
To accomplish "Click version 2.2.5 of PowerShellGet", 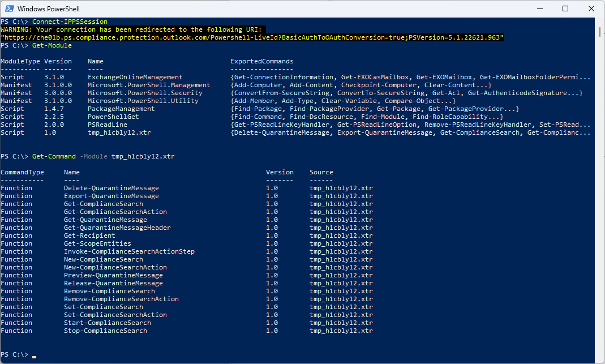I will pyautogui.click(x=54, y=117).
